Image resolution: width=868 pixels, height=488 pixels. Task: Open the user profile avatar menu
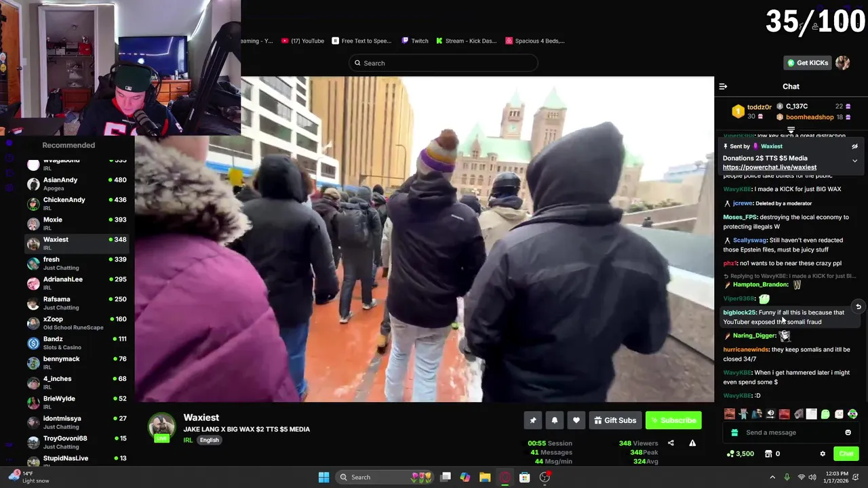coord(843,63)
